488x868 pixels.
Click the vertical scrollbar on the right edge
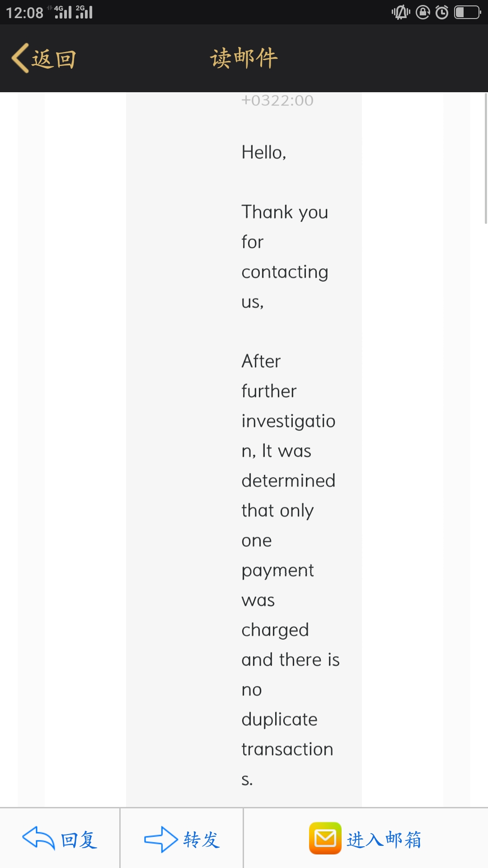tap(485, 158)
